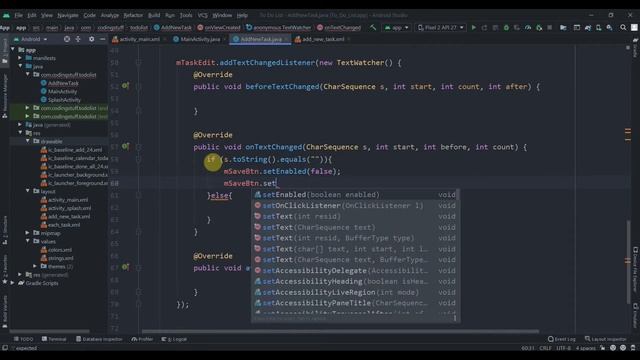The width and height of the screenshot is (640, 360).
Task: Click UTF-8 encoding in status bar
Action: [563, 348]
